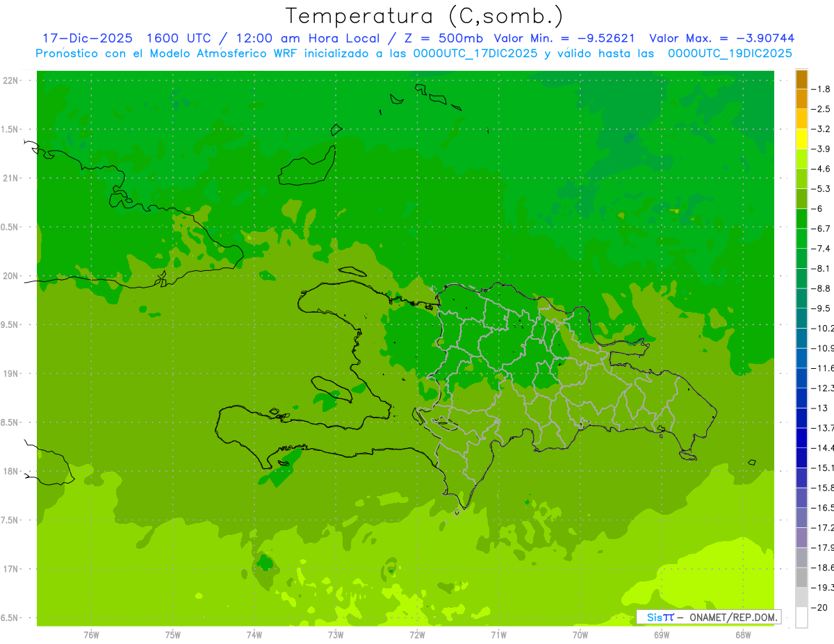Click the '18N' latitude axis label
Image resolution: width=834 pixels, height=644 pixels.
point(10,472)
